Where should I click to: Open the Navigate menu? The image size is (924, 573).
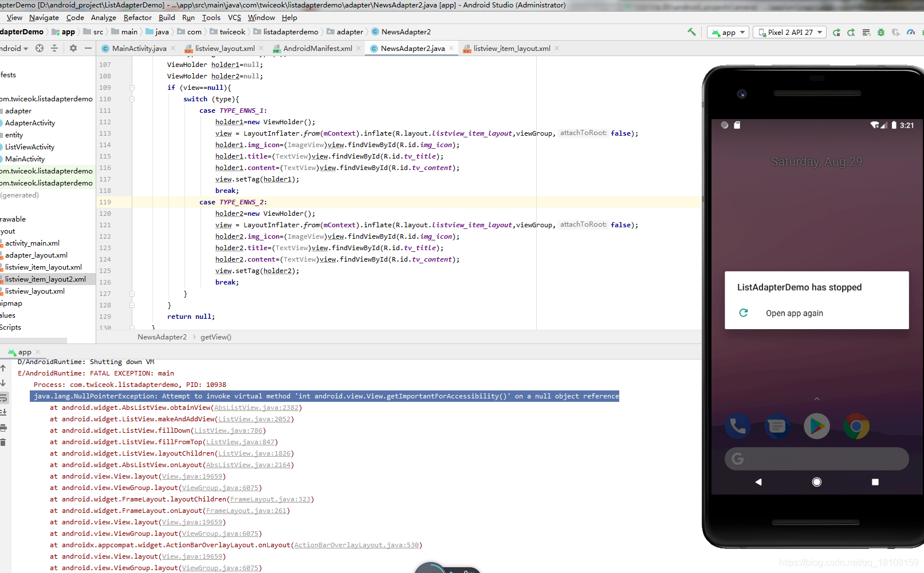[x=44, y=18]
